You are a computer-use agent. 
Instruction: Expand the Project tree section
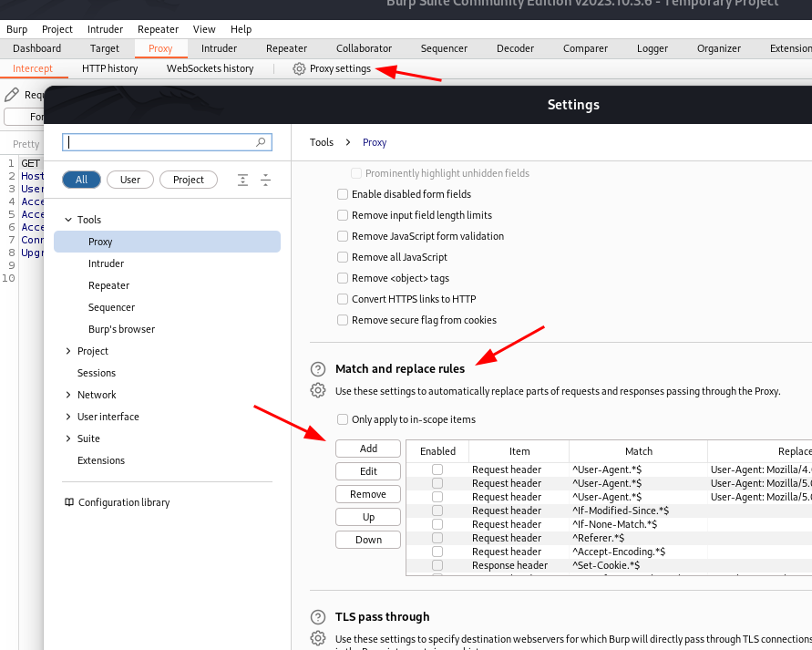point(68,351)
